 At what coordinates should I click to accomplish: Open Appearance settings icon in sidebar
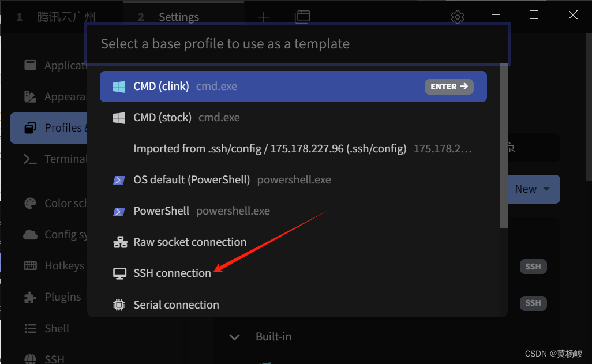pyautogui.click(x=30, y=97)
